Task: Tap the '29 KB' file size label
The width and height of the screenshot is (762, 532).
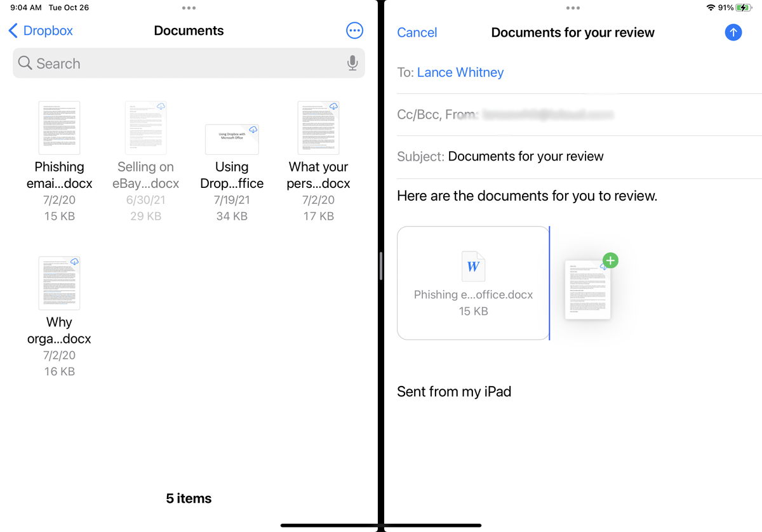Action: tap(145, 216)
